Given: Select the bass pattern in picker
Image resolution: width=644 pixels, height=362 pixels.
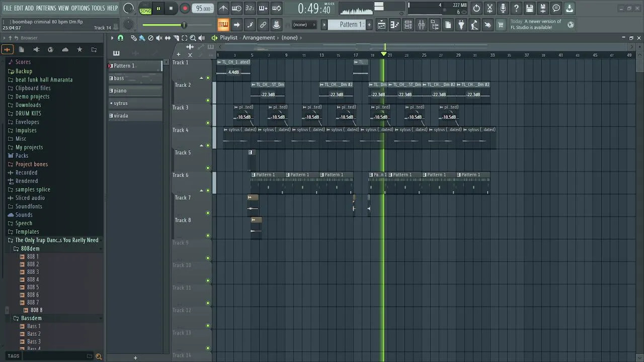Looking at the screenshot, I should pos(135,78).
